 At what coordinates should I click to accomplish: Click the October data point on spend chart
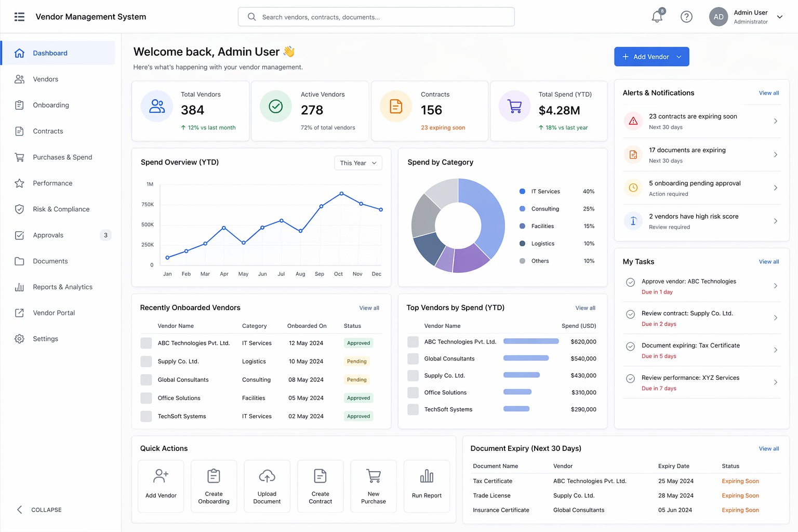point(341,193)
